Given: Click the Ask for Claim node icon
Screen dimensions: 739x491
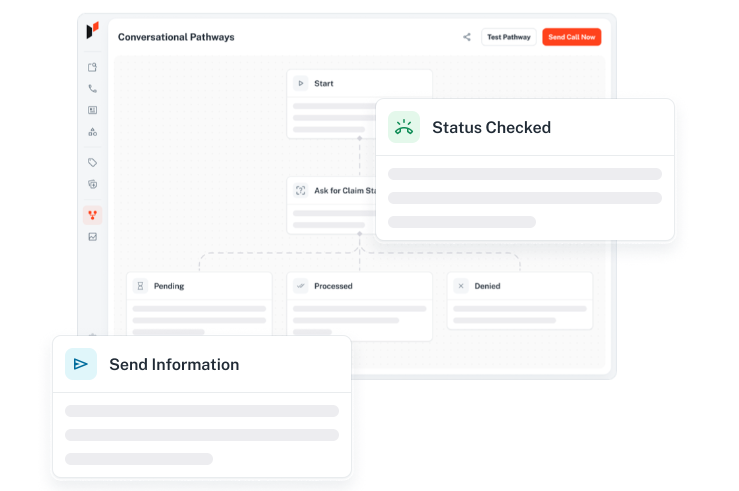Looking at the screenshot, I should [301, 190].
